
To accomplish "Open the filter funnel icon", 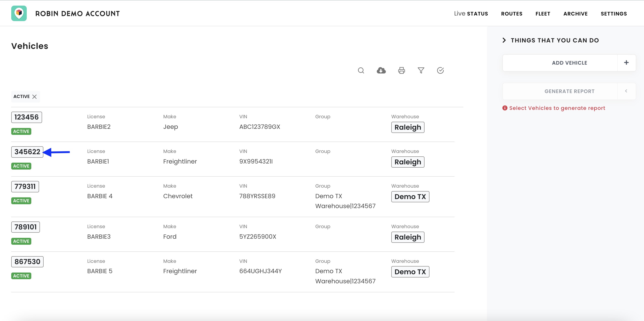I will [421, 70].
